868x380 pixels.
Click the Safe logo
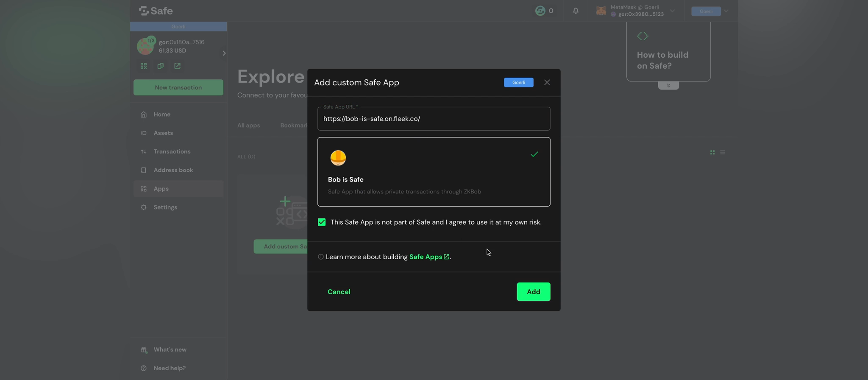(x=156, y=11)
